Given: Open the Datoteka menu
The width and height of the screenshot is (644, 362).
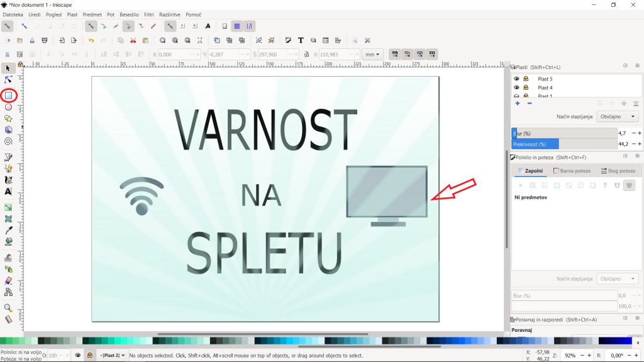Looking at the screenshot, I should (13, 15).
